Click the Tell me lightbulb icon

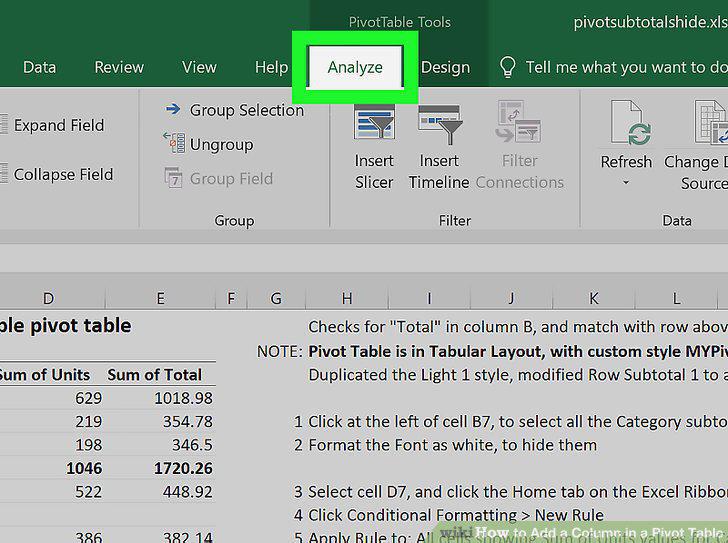507,67
